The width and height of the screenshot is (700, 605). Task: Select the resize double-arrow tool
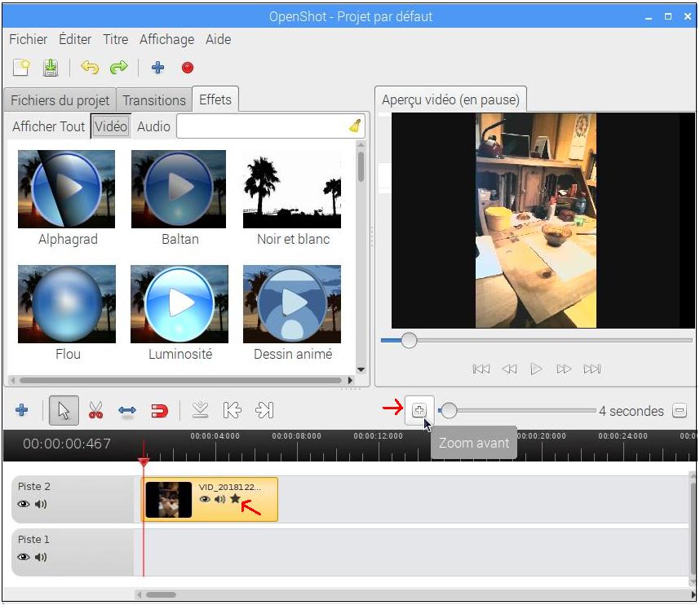point(127,410)
